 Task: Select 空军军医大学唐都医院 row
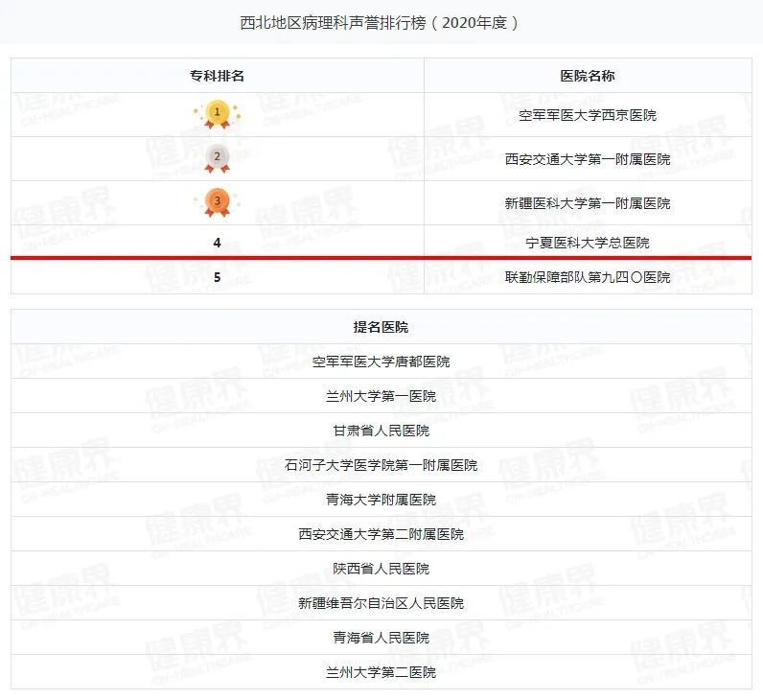click(381, 362)
